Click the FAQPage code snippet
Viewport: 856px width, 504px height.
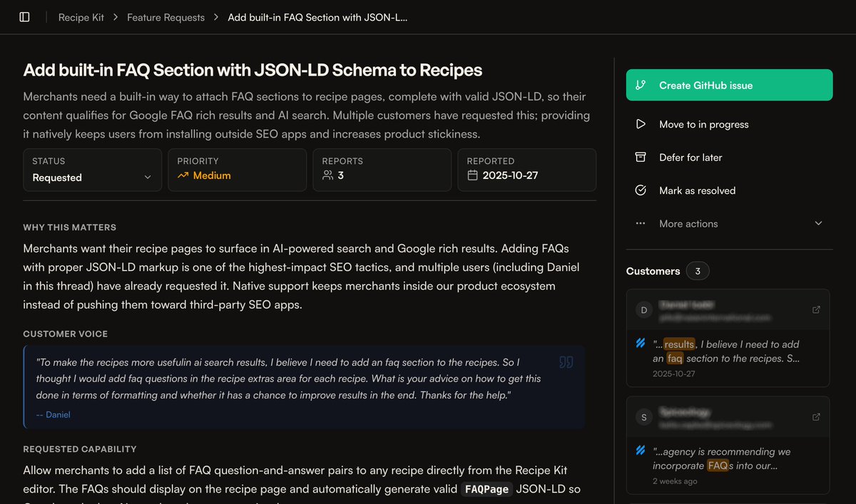click(x=486, y=489)
